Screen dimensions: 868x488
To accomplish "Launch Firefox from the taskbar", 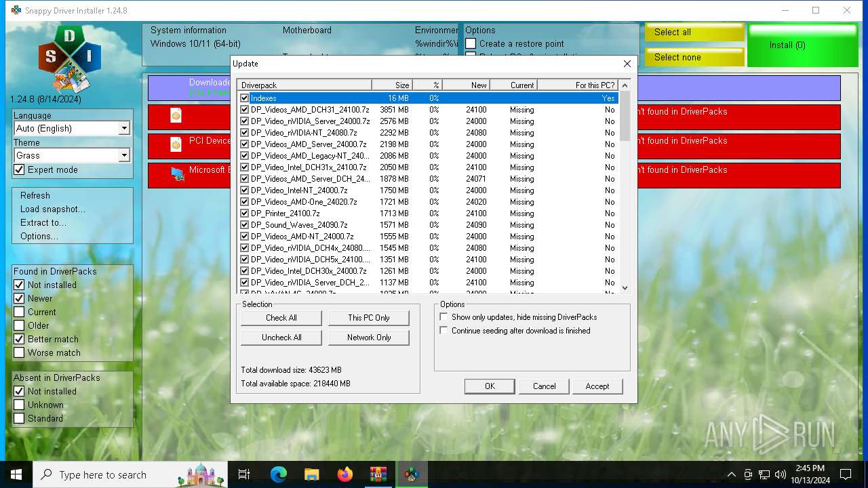I will tap(345, 474).
